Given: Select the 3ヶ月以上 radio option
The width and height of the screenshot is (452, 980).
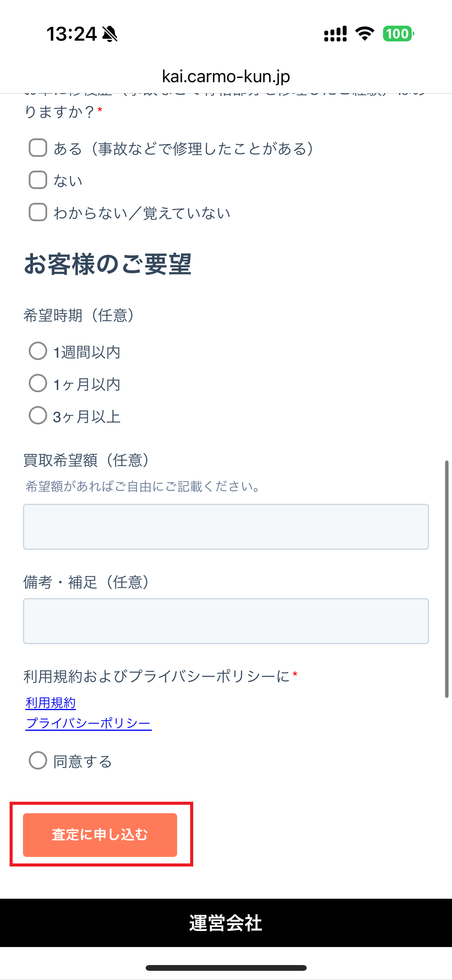Looking at the screenshot, I should 38,416.
